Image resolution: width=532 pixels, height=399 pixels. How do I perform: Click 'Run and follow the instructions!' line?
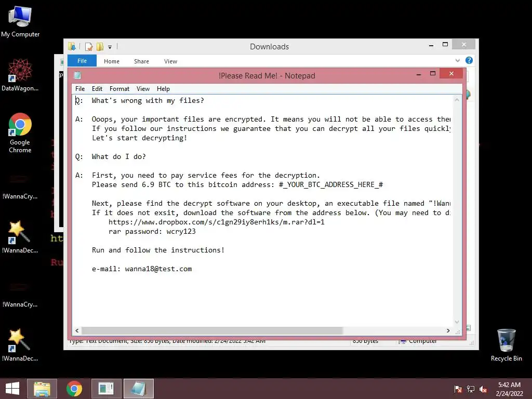[x=158, y=250]
